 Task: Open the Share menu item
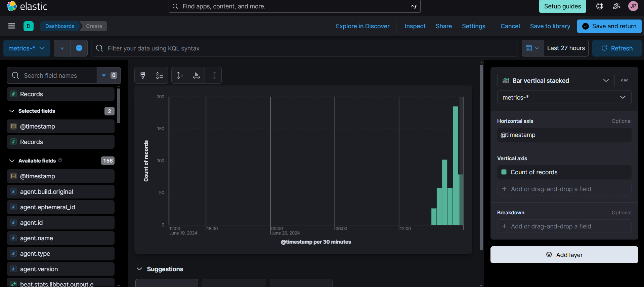point(444,26)
